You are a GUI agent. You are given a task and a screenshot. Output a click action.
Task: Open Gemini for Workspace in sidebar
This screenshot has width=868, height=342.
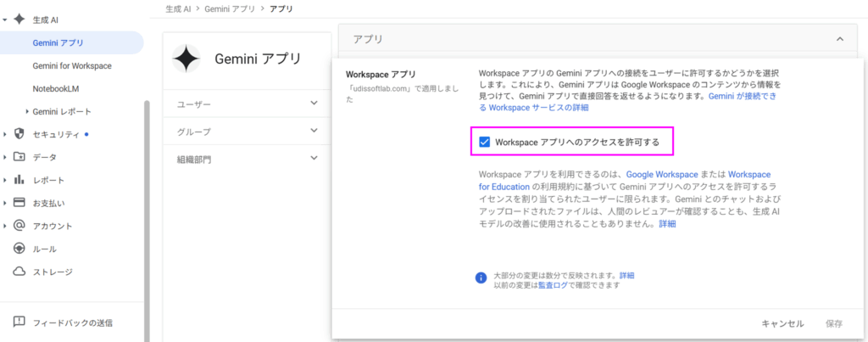pos(72,65)
